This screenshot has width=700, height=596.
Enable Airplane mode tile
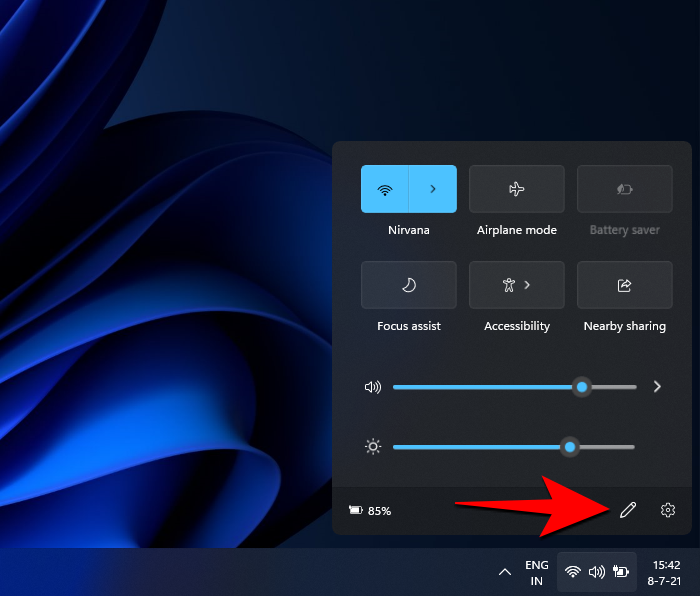517,189
